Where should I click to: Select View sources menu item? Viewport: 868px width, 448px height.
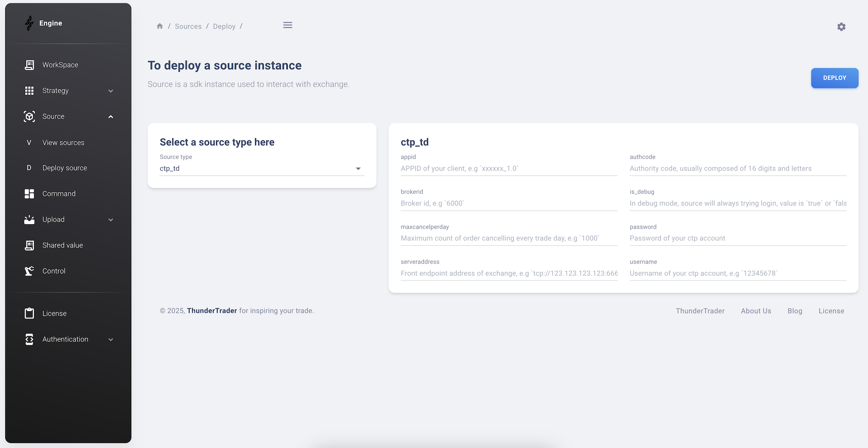(63, 143)
